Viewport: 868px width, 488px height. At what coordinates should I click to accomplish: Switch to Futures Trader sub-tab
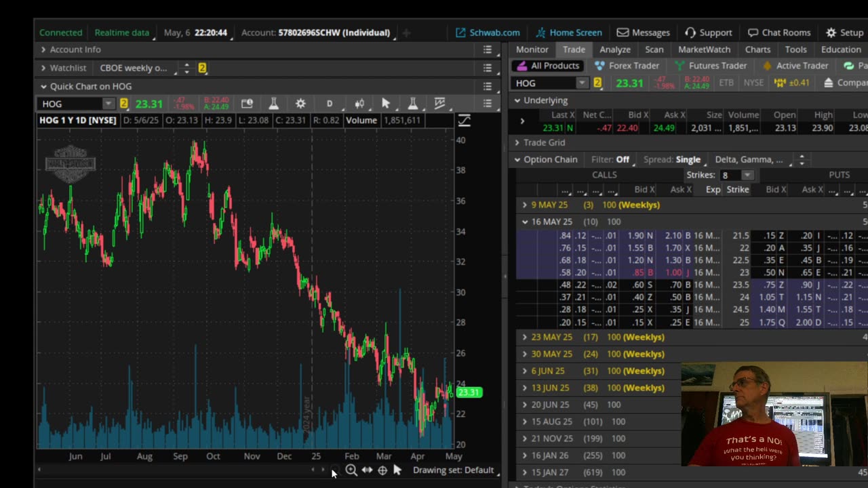pos(710,66)
